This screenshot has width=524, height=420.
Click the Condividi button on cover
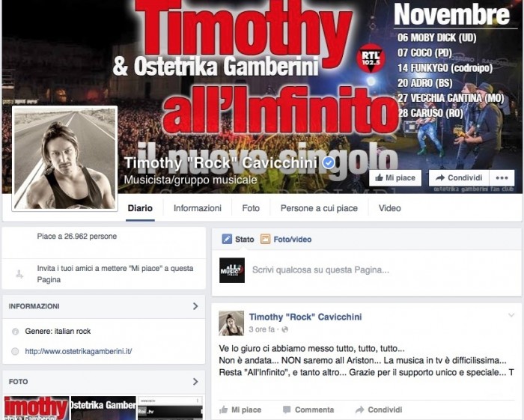(459, 177)
